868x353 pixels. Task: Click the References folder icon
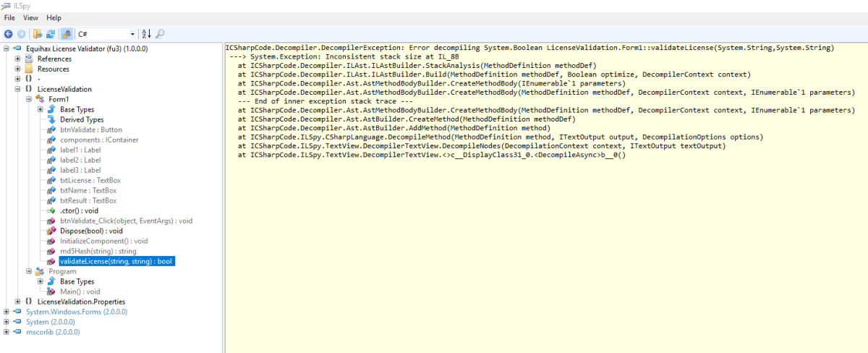click(29, 59)
